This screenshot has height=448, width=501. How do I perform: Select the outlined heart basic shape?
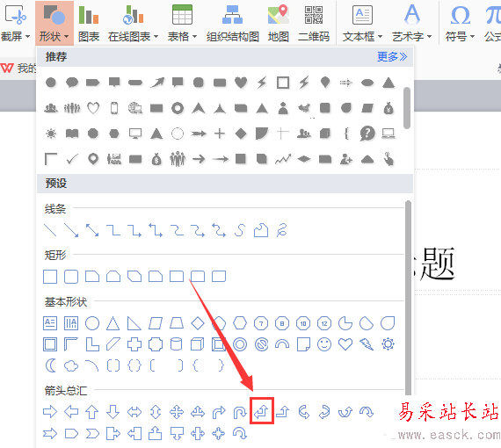(x=345, y=344)
